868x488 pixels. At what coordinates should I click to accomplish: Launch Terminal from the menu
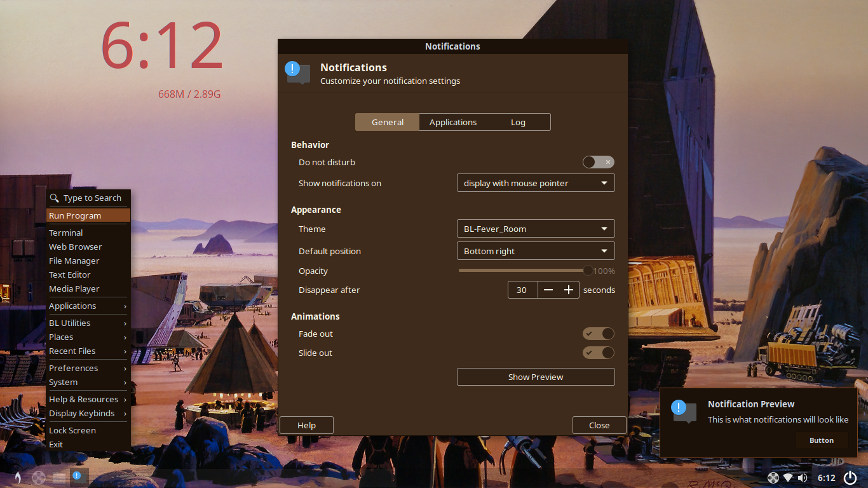88,233
